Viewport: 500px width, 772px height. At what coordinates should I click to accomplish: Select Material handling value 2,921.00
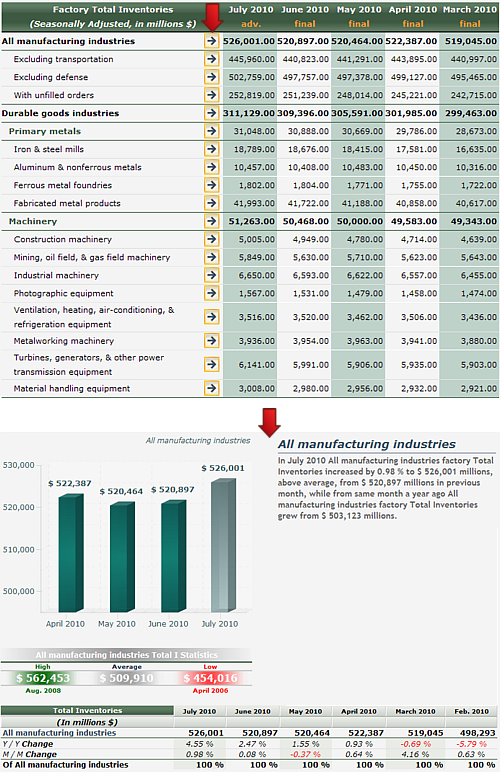479,388
